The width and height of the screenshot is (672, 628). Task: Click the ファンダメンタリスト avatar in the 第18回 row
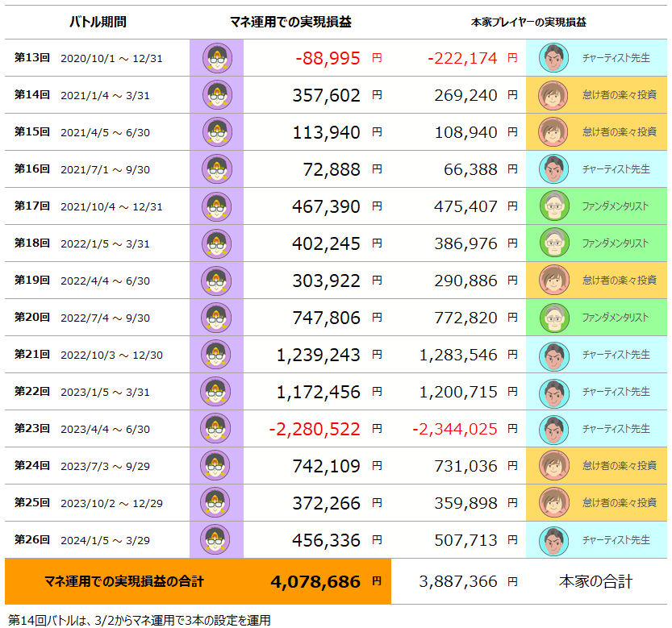pos(553,243)
